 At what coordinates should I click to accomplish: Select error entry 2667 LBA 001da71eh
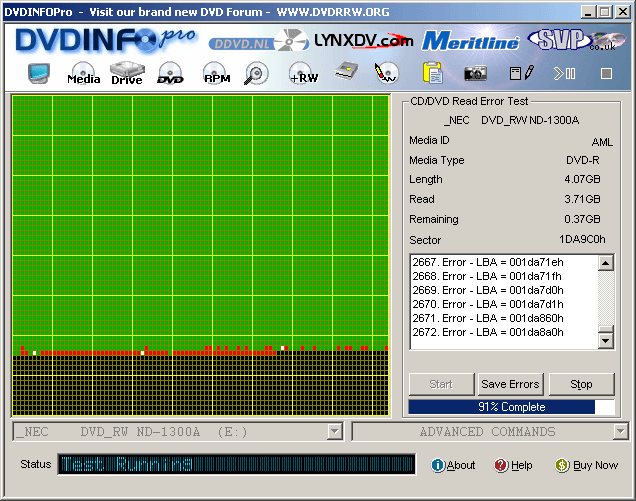[488, 262]
